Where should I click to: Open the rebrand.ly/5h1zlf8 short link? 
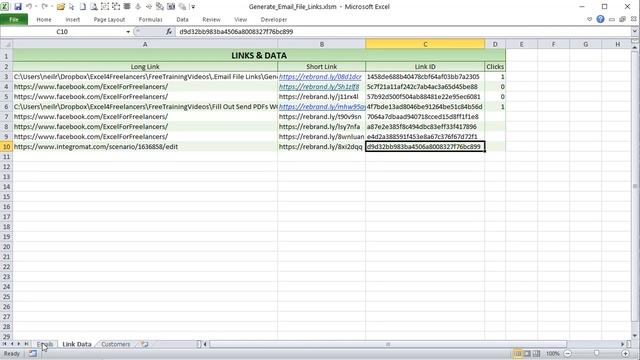pyautogui.click(x=319, y=87)
